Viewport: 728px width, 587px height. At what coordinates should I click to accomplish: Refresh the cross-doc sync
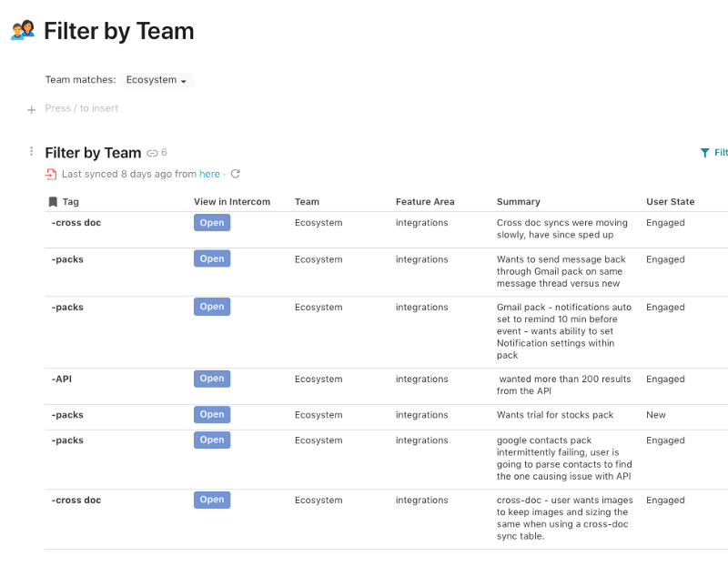(236, 174)
